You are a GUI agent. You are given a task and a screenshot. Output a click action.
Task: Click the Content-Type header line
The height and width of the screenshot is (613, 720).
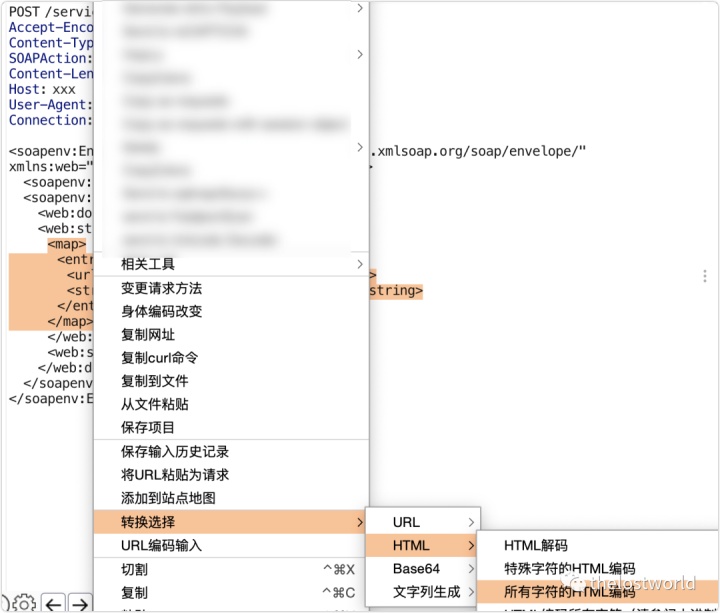click(x=51, y=43)
